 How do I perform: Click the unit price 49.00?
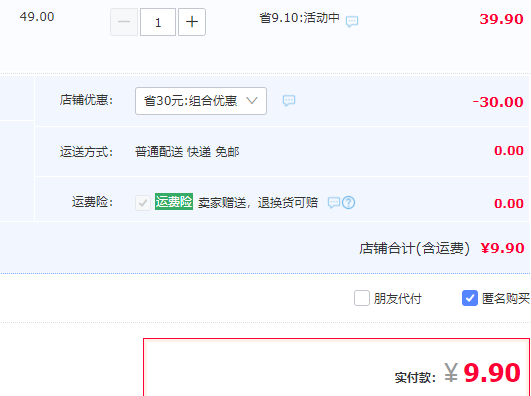point(37,17)
